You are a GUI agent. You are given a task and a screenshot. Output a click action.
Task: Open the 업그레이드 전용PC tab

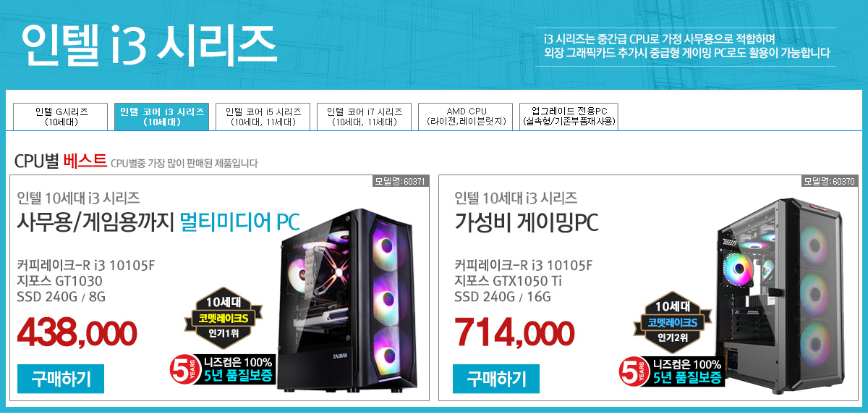(569, 117)
